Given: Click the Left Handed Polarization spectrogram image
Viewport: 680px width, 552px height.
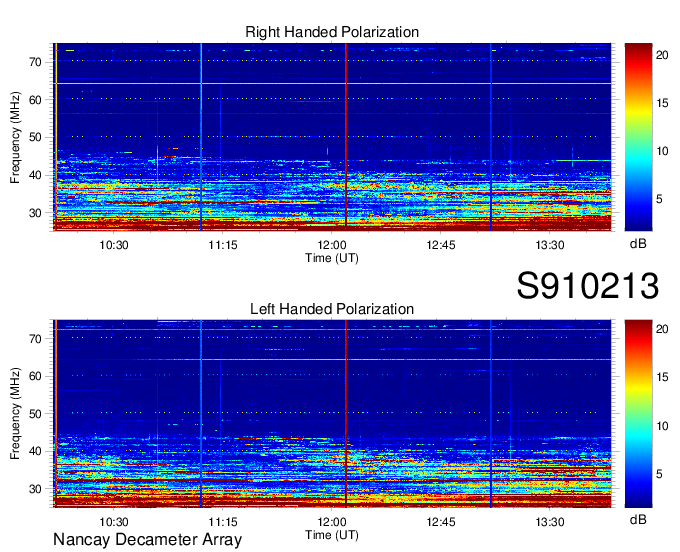Looking at the screenshot, I should click(x=332, y=414).
